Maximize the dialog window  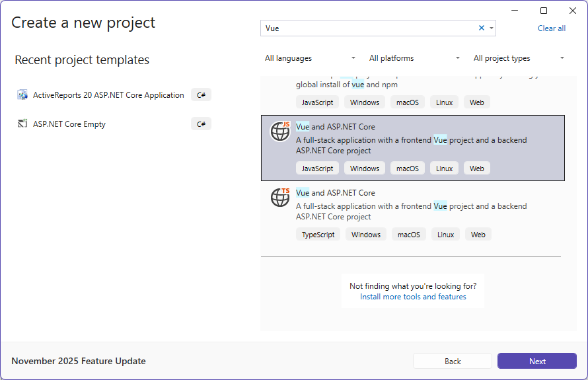544,11
